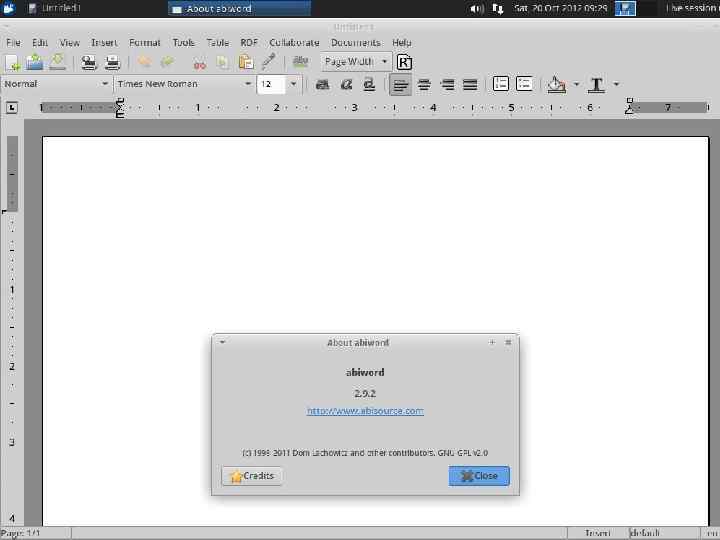The height and width of the screenshot is (540, 720).
Task: Toggle the bulleted list button
Action: tap(524, 84)
